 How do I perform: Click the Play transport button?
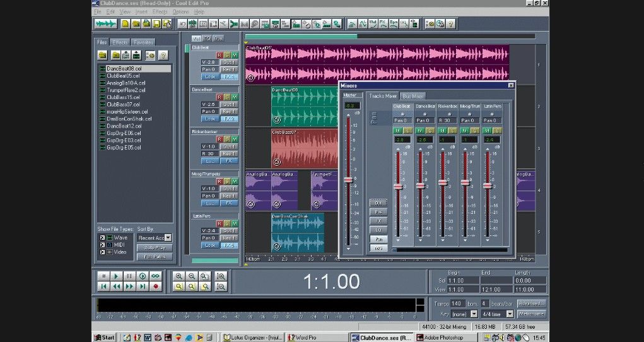pos(116,276)
